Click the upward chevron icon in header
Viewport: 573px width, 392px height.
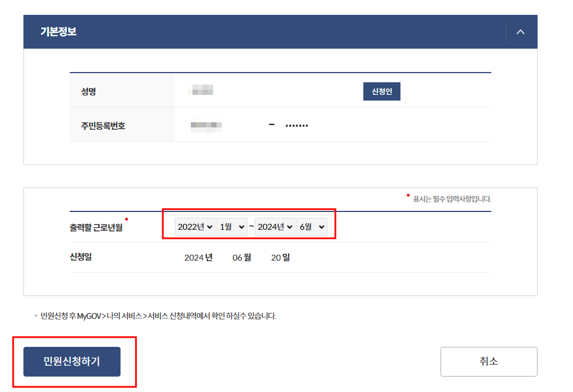point(519,32)
